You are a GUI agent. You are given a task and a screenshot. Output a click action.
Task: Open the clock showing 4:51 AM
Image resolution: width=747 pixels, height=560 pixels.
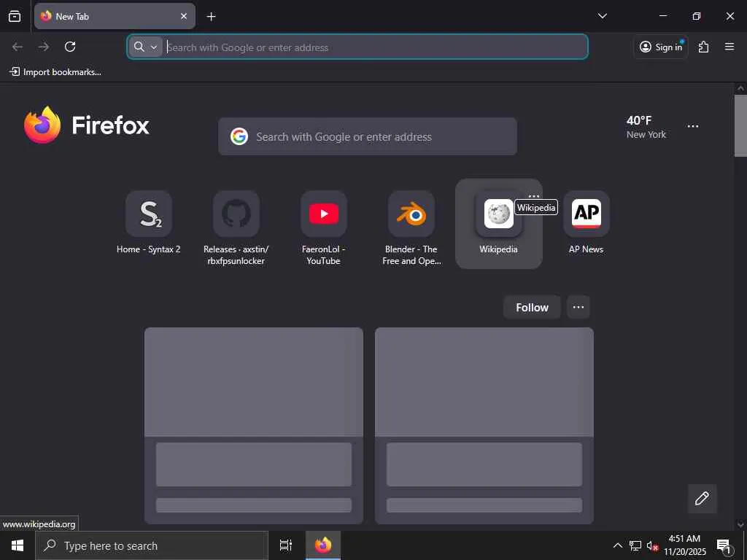pos(685,545)
